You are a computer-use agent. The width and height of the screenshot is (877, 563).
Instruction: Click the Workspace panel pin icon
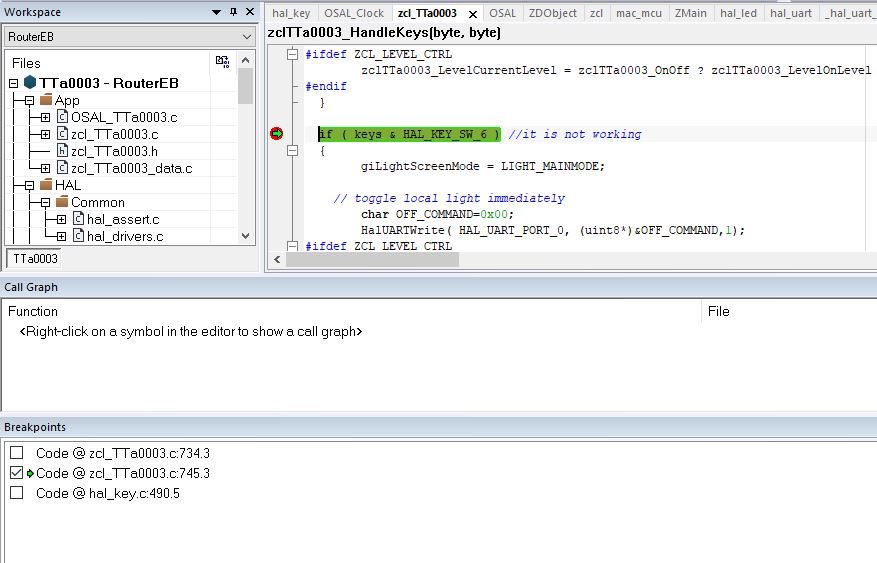tap(234, 12)
